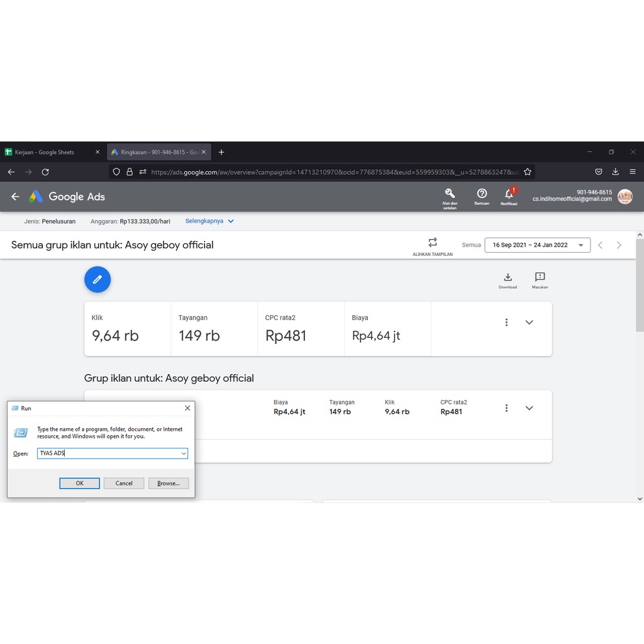Open site permissions icon in address bar
The height and width of the screenshot is (644, 644).
143,172
